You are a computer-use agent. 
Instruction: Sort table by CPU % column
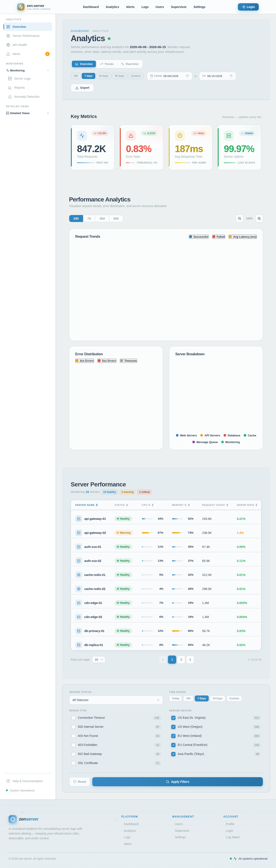[x=148, y=505]
